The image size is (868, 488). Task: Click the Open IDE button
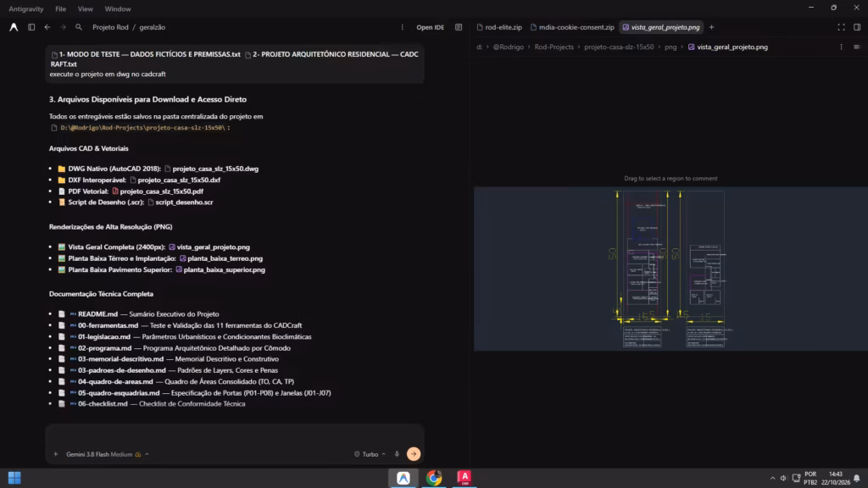(x=430, y=27)
